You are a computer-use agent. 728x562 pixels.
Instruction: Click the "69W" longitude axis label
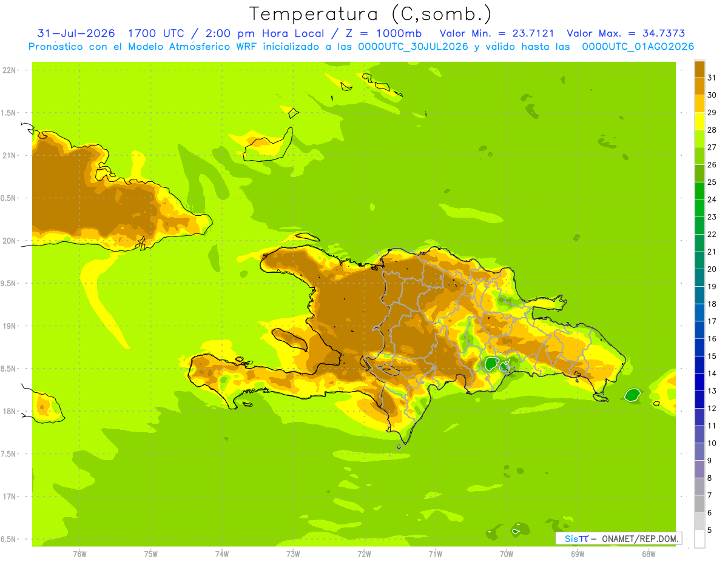[578, 554]
